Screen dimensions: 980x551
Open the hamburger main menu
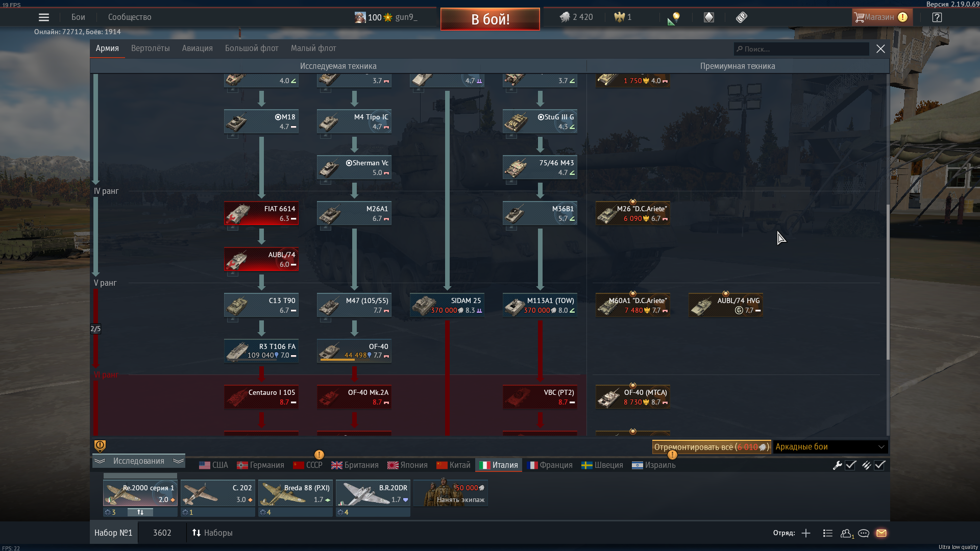pos(44,17)
